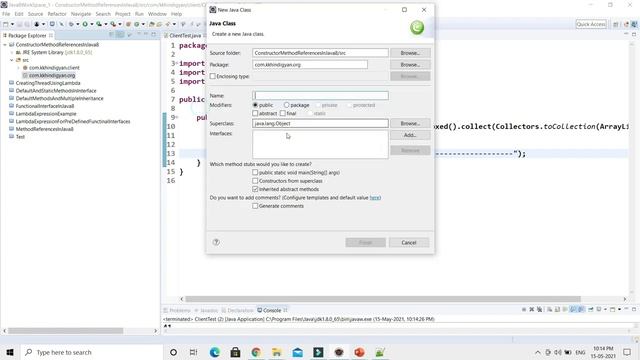
Task: Click the Add interfaces button
Action: coord(410,135)
